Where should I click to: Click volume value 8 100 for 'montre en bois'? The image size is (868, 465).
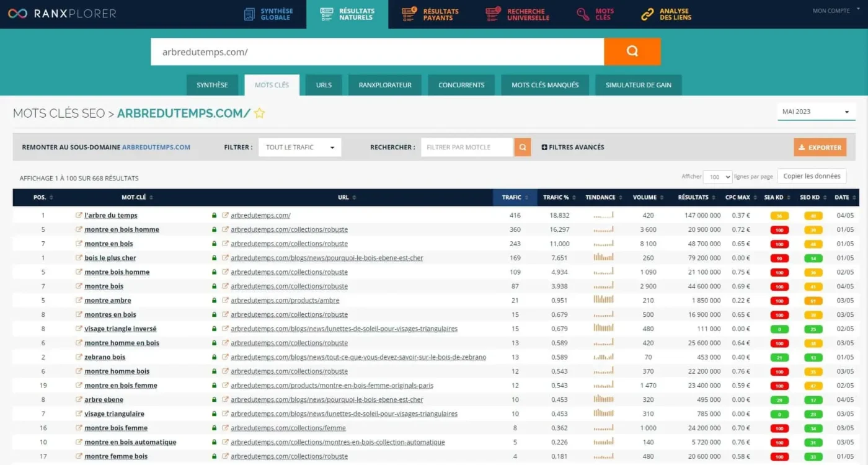648,244
